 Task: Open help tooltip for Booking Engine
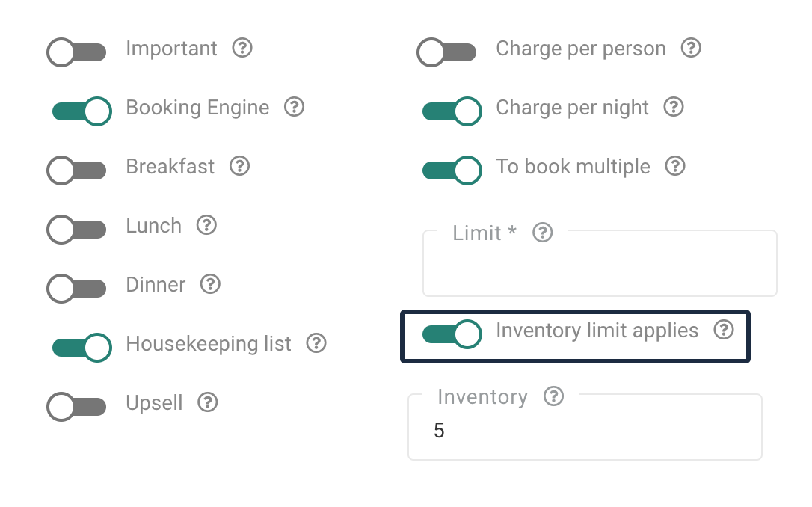[x=295, y=108]
